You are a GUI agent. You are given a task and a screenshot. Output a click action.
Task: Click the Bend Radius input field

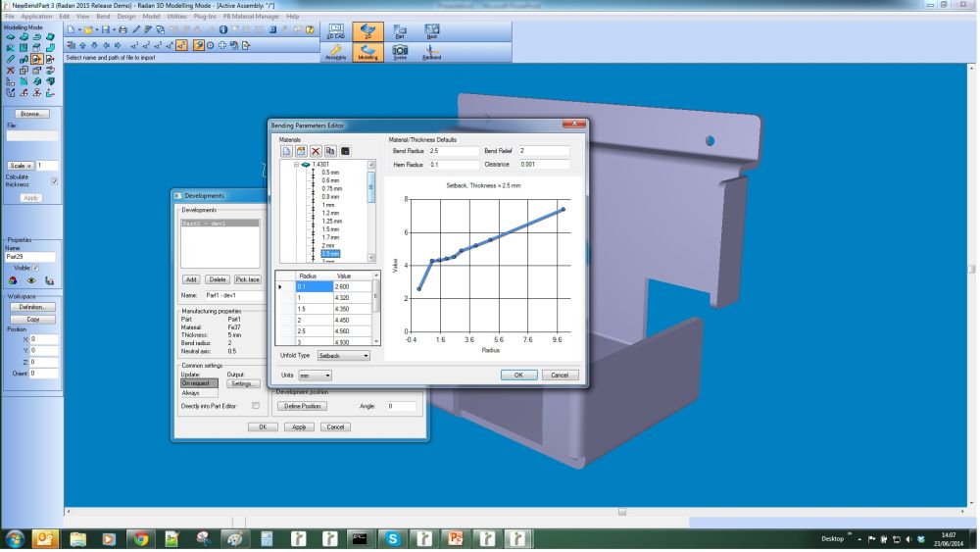click(x=453, y=150)
